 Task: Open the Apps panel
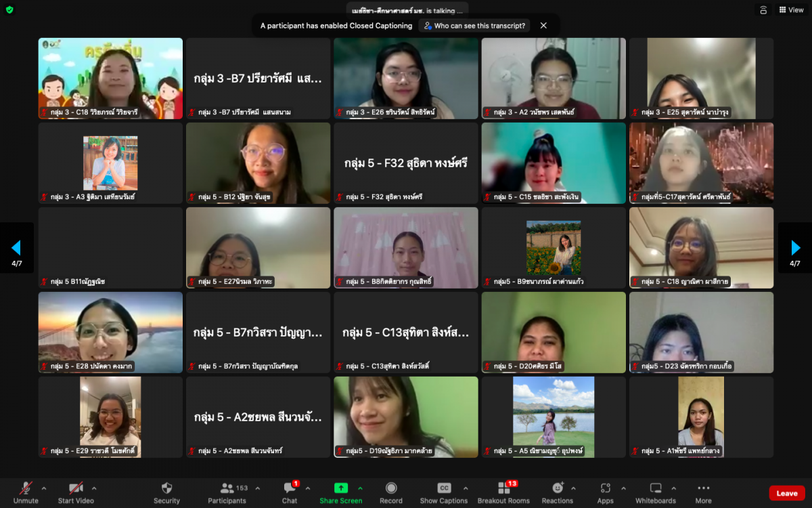coord(605,492)
